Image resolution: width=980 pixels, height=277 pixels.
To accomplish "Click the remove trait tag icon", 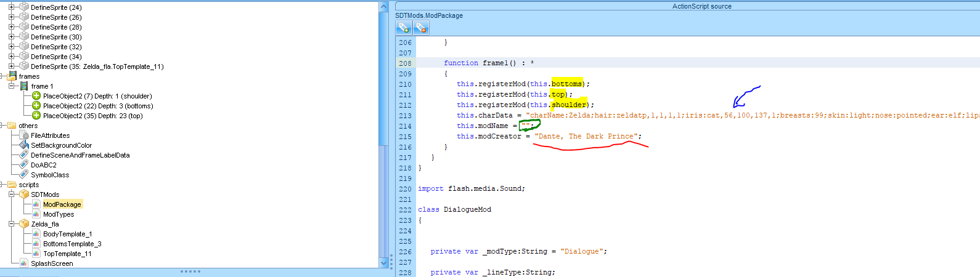I will 421,28.
